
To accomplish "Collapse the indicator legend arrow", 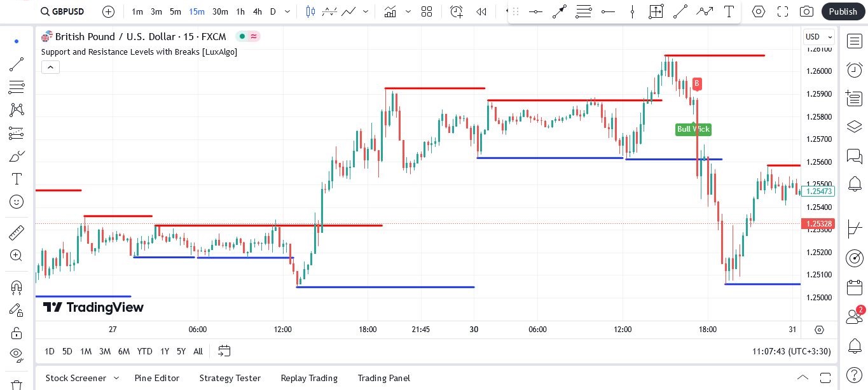I will point(50,67).
